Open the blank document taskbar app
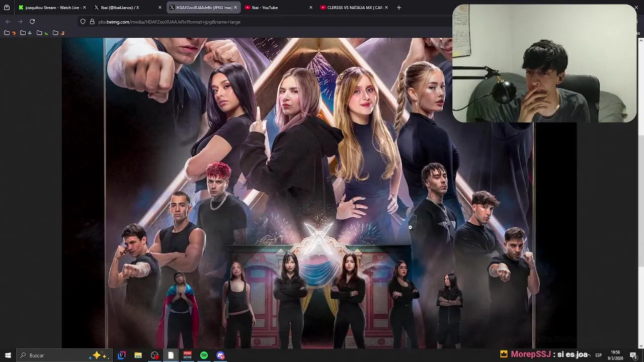The image size is (644, 362). (171, 355)
